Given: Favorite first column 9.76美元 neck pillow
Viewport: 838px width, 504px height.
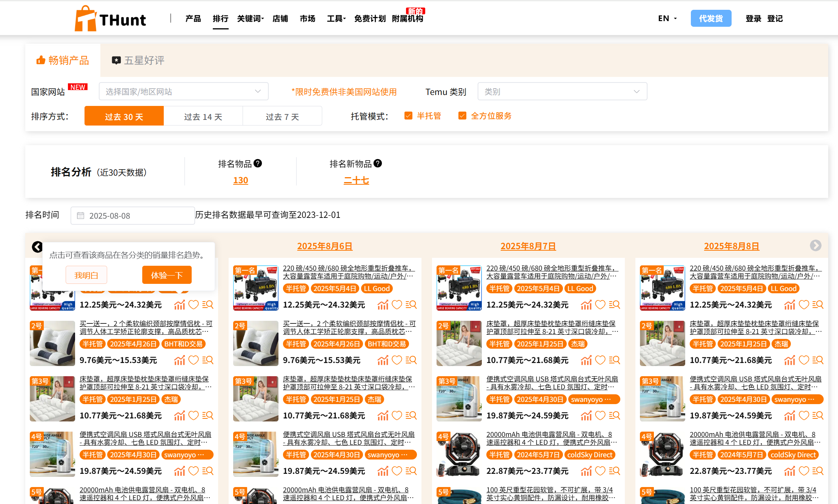Looking at the screenshot, I should pyautogui.click(x=194, y=360).
